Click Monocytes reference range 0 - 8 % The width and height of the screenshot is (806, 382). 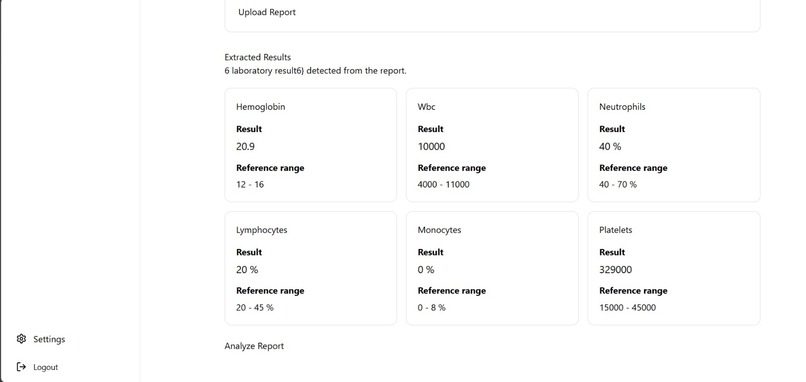(x=432, y=307)
